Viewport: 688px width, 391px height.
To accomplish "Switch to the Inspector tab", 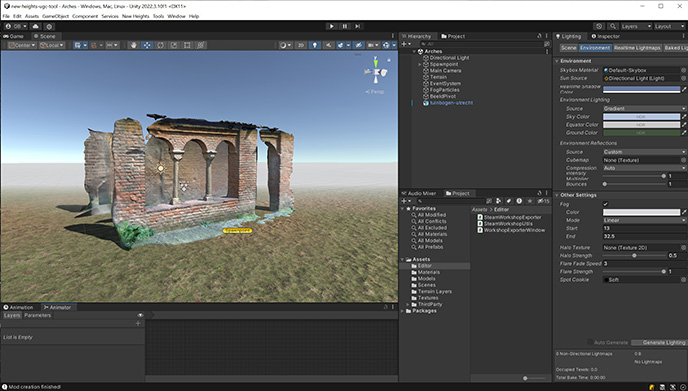I will pyautogui.click(x=606, y=36).
